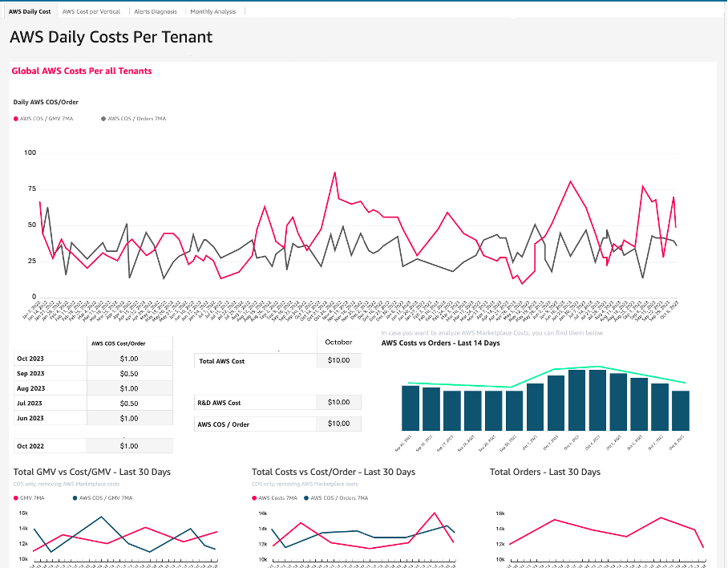Click the AWS COS Cost/Order column header
The height and width of the screenshot is (568, 728).
[x=119, y=343]
